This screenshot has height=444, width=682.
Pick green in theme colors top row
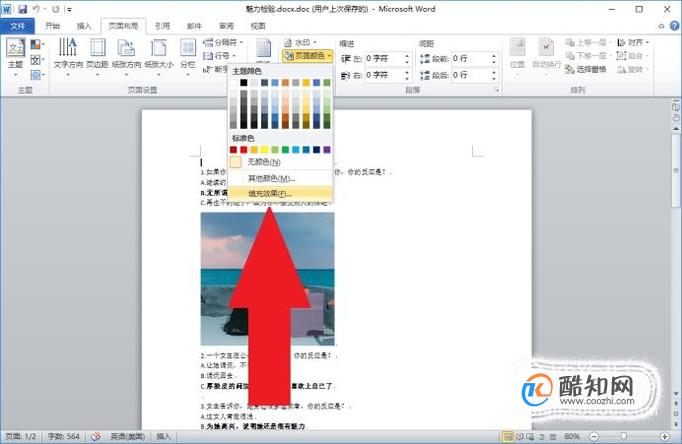(x=327, y=83)
